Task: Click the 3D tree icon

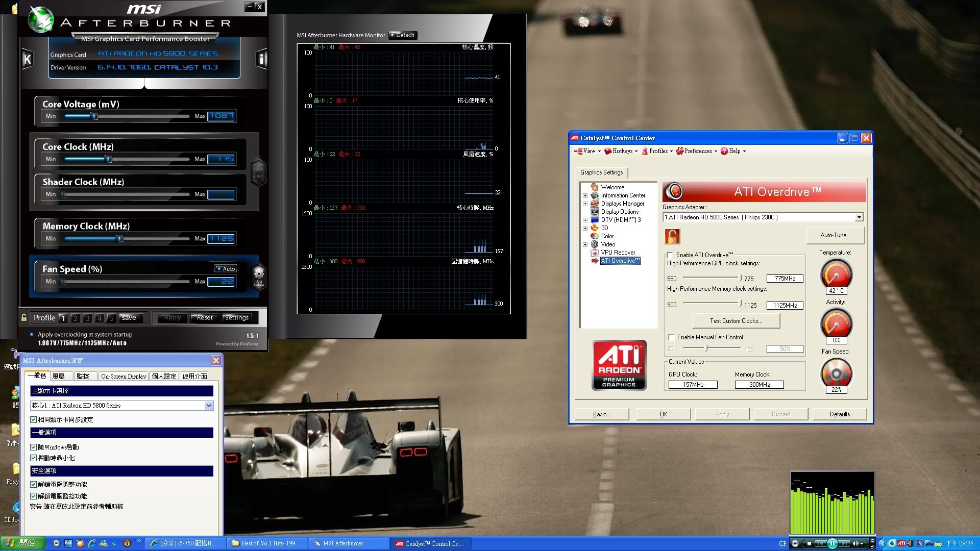Action: coord(595,228)
